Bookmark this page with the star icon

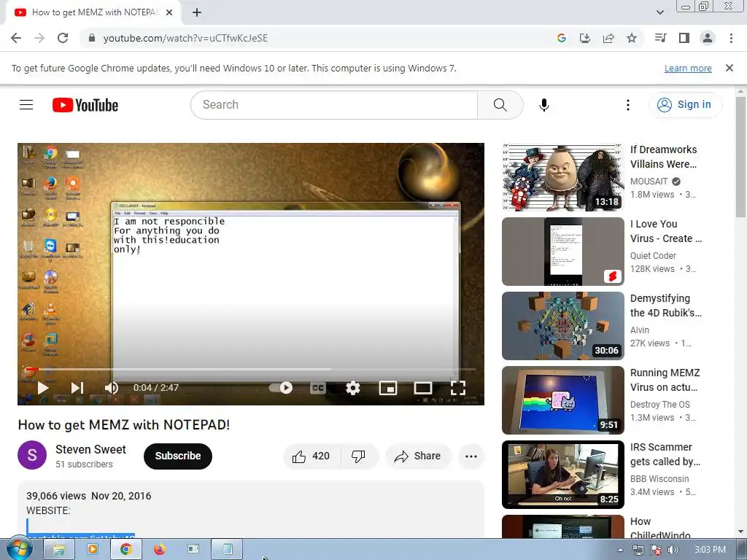pos(632,38)
